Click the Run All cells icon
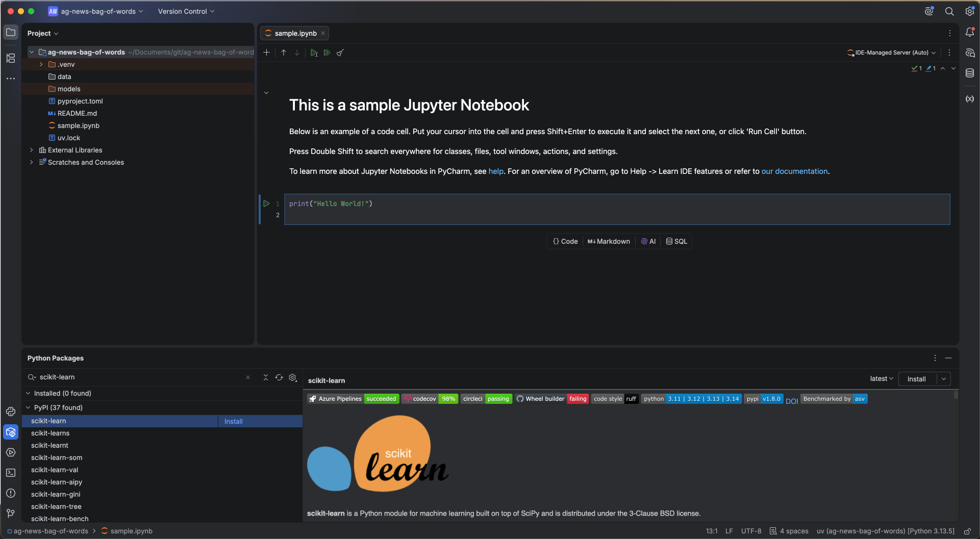The image size is (980, 539). point(327,53)
